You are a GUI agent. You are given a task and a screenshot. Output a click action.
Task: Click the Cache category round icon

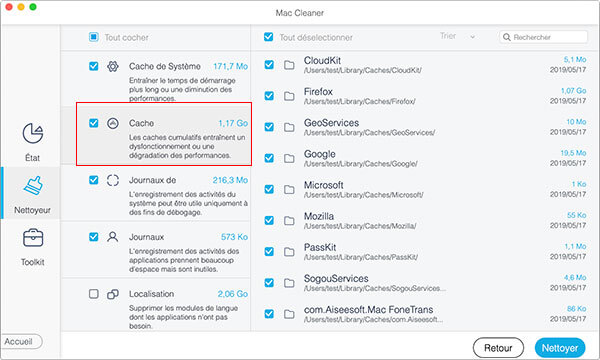(x=112, y=123)
